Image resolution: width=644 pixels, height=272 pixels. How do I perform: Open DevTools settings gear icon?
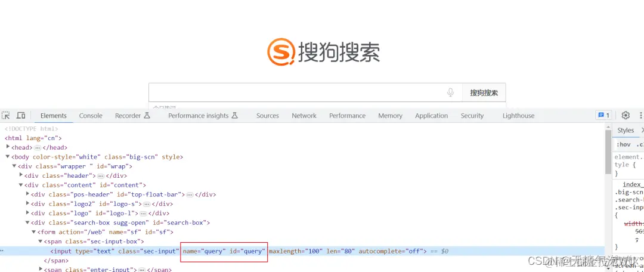point(626,116)
